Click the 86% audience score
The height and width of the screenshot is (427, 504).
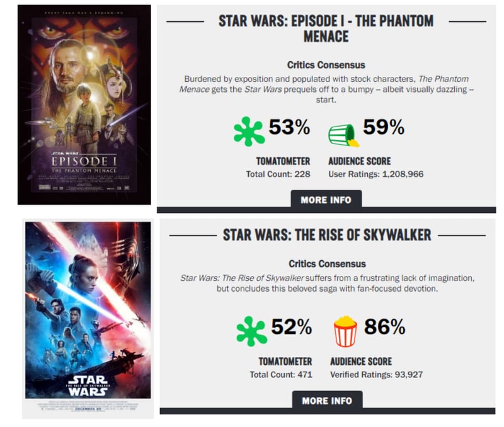pos(384,327)
